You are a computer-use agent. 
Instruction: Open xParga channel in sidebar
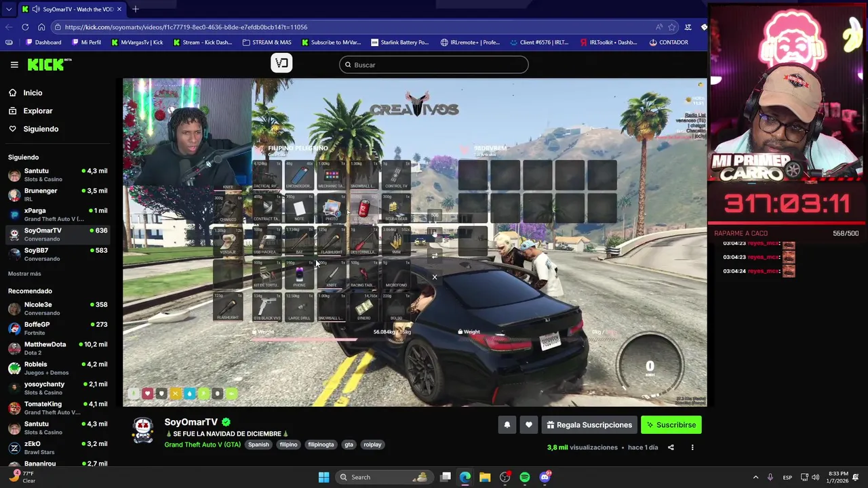pos(58,214)
